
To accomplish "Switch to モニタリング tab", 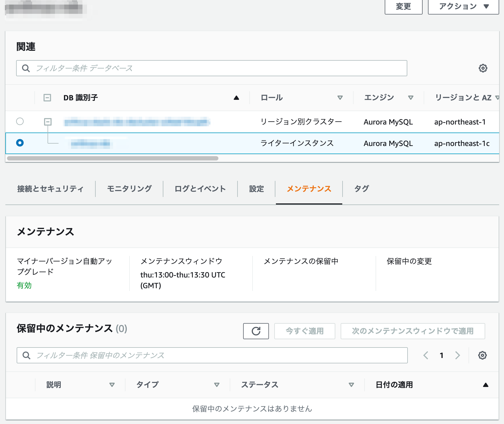I will point(129,189).
